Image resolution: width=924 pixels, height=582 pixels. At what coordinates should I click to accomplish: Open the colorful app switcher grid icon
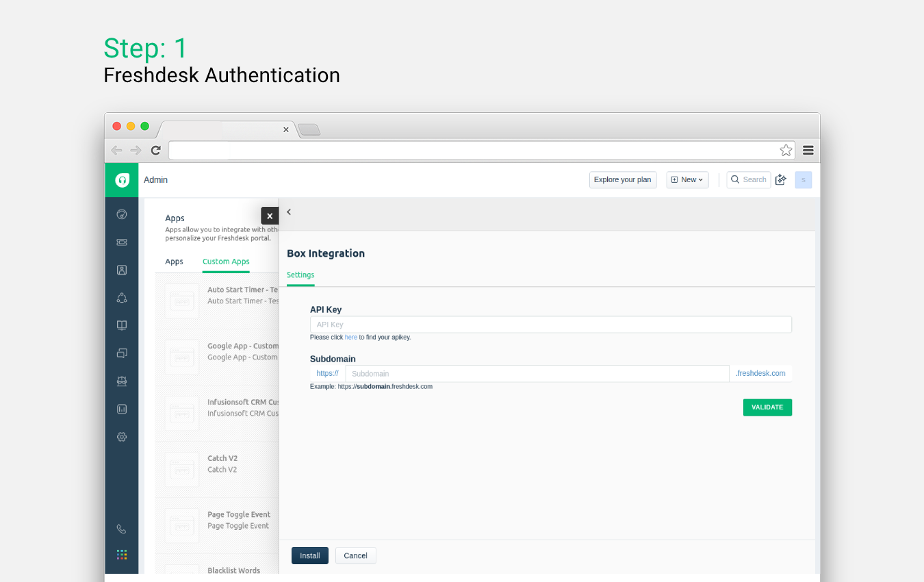click(122, 555)
